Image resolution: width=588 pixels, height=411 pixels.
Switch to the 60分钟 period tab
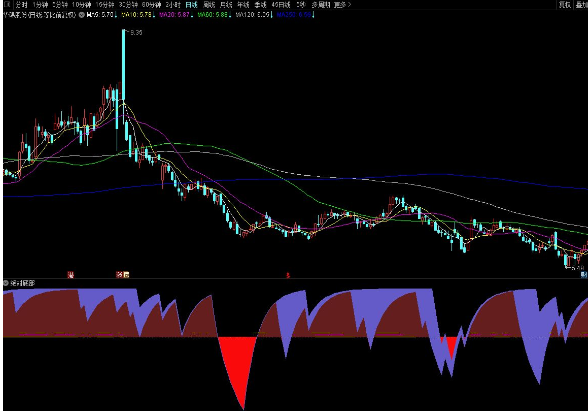[x=151, y=5]
